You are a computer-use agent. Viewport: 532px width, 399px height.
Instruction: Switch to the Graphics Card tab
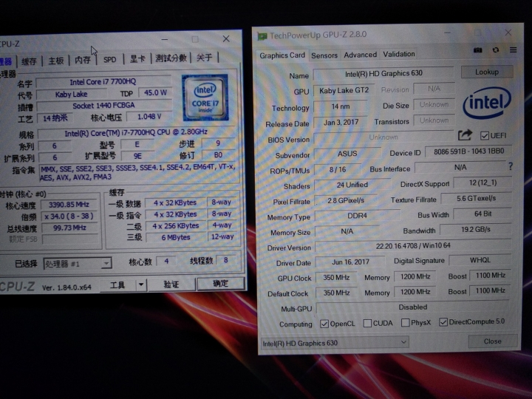[x=282, y=55]
